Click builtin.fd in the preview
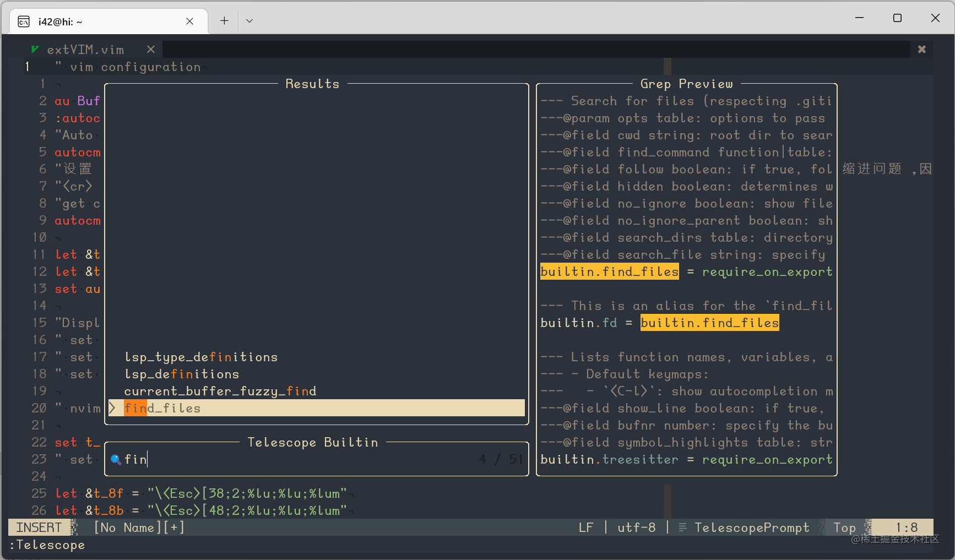 click(x=579, y=323)
